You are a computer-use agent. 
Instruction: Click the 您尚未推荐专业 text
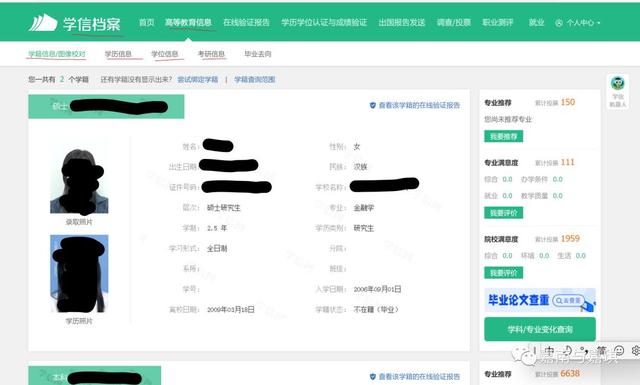(508, 119)
